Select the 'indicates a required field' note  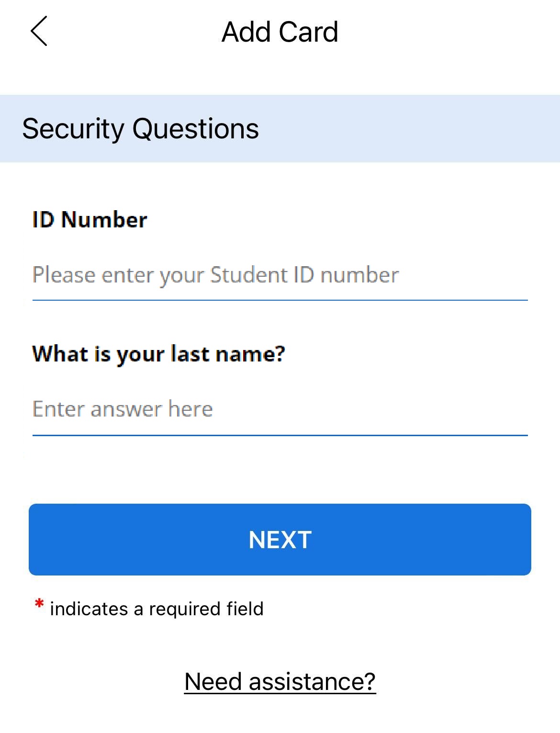pyautogui.click(x=158, y=609)
